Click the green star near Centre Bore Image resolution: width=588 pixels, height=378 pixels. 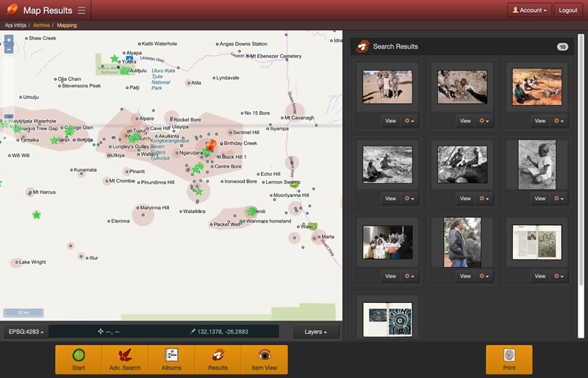(199, 166)
